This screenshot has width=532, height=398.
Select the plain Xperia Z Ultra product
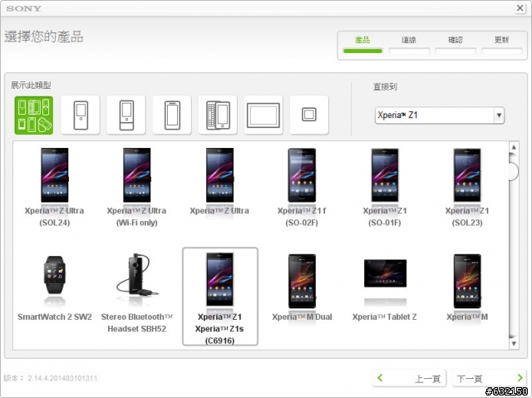coord(219,181)
